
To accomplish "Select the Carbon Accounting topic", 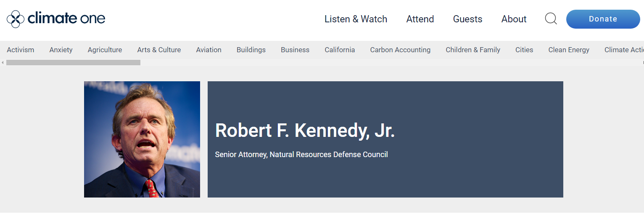I will pos(400,50).
